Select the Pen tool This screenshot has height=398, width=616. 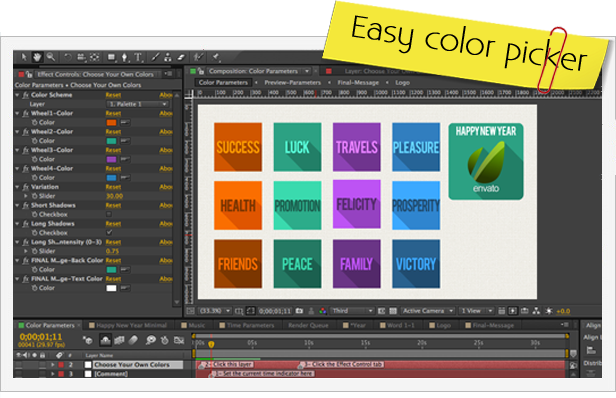pyautogui.click(x=125, y=58)
